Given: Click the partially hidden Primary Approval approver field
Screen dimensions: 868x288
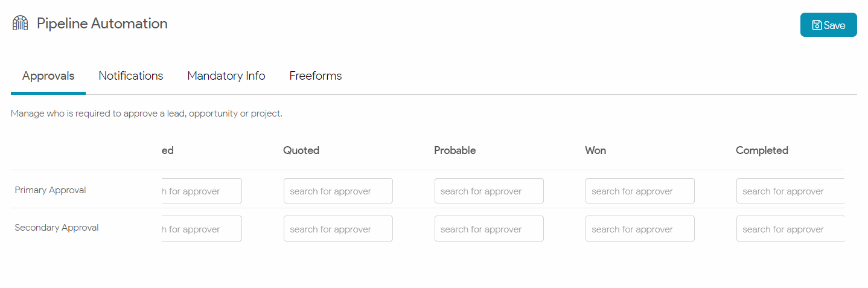Looking at the screenshot, I should click(x=202, y=191).
